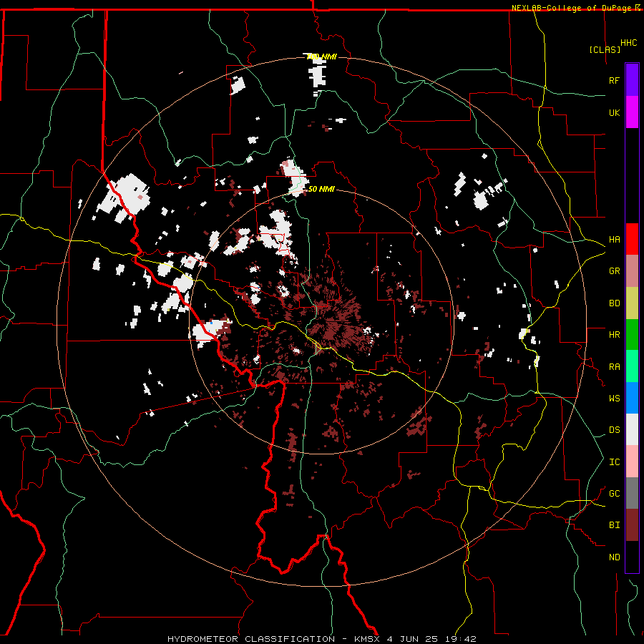This screenshot has width=644, height=644.
Task: Click the 'UK' legend label text
Action: 614,112
